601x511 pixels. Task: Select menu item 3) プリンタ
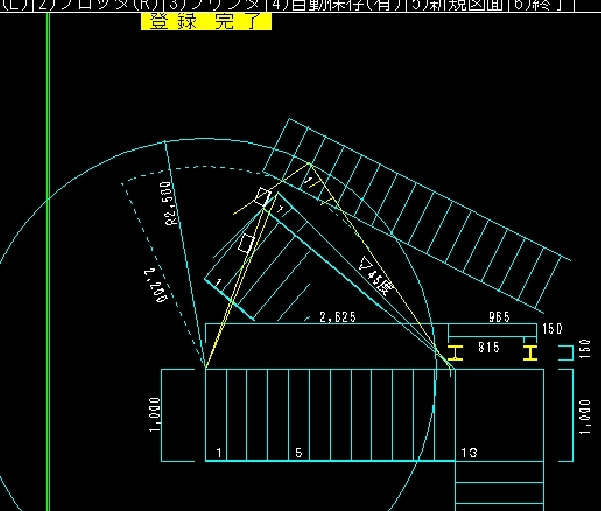pyautogui.click(x=215, y=5)
